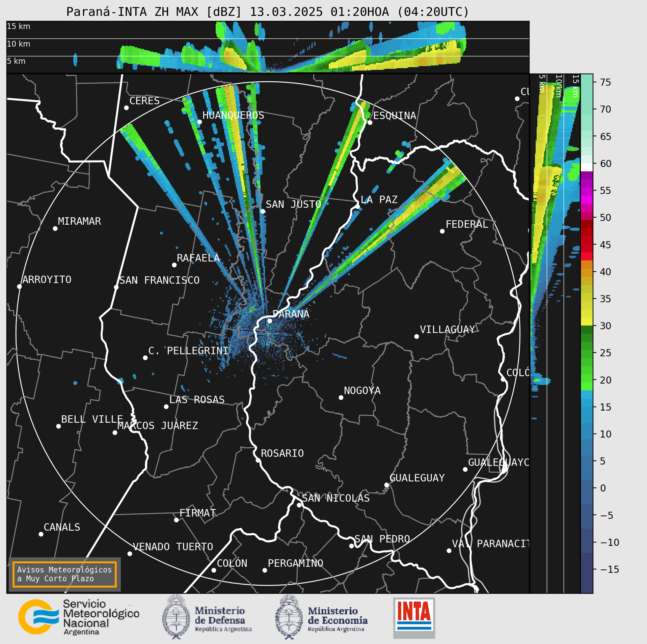Click the Avisos Meteorológicos a Muy Corto Plazo box
This screenshot has width=647, height=644.
[64, 574]
